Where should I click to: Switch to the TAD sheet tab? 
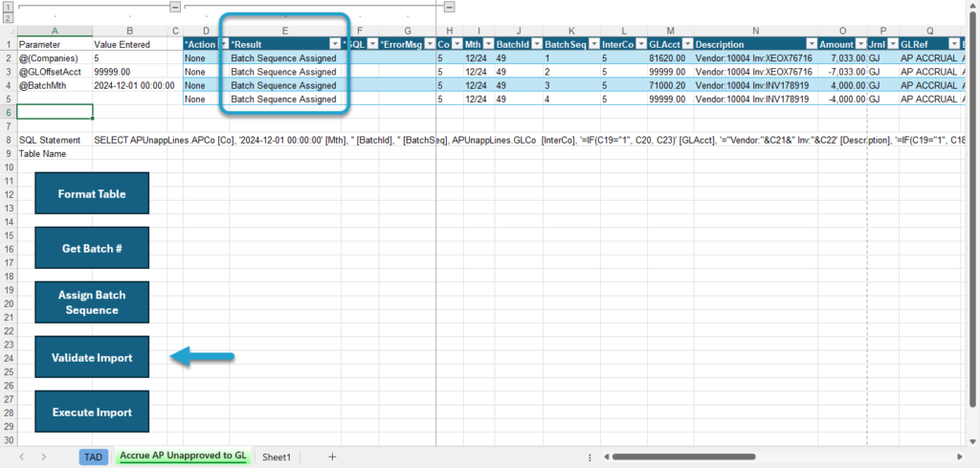pos(93,457)
